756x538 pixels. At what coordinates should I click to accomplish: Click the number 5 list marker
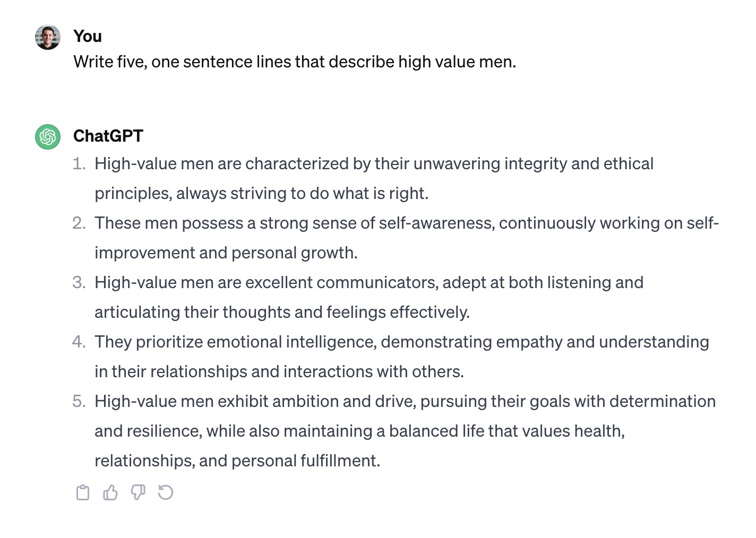(x=79, y=401)
